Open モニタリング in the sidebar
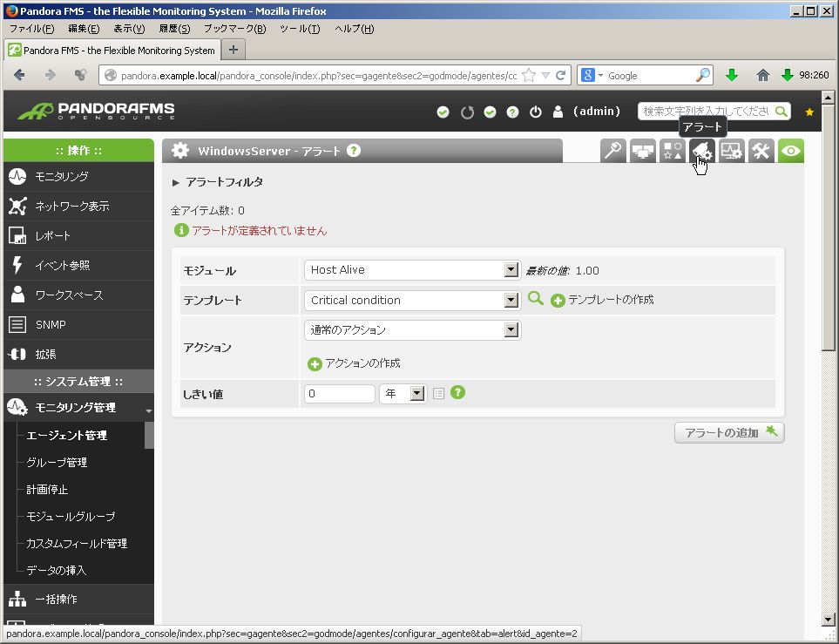 coord(78,176)
